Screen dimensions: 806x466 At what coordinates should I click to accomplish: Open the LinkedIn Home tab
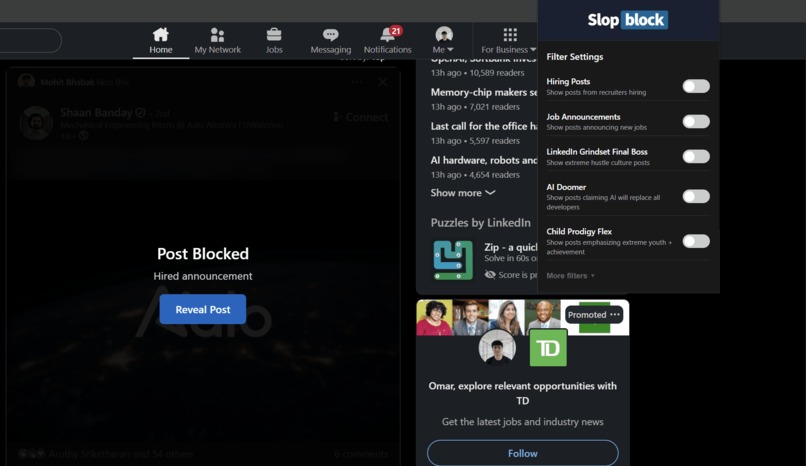161,41
